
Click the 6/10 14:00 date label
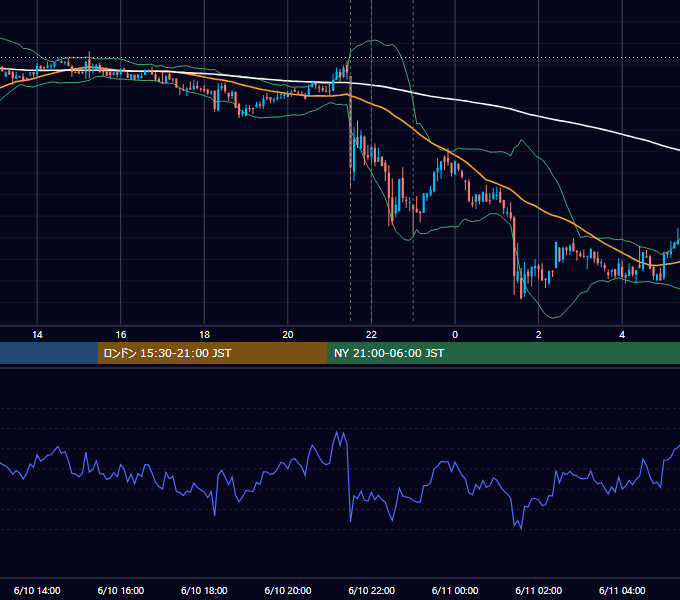click(37, 590)
